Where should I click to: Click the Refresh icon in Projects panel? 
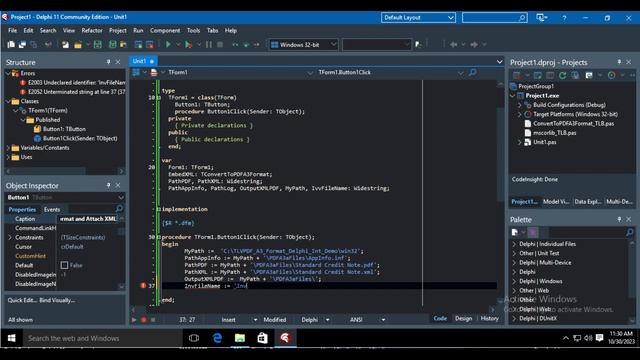click(x=562, y=76)
